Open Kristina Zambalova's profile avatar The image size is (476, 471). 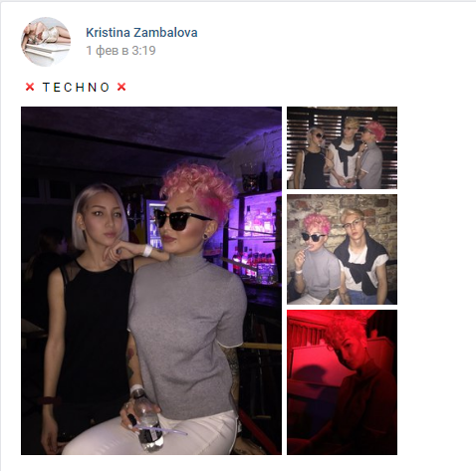pyautogui.click(x=46, y=42)
